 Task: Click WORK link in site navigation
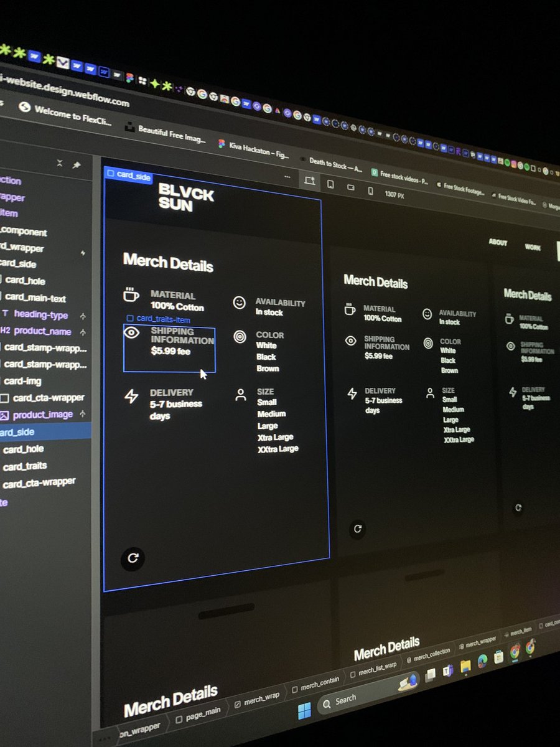coord(533,247)
